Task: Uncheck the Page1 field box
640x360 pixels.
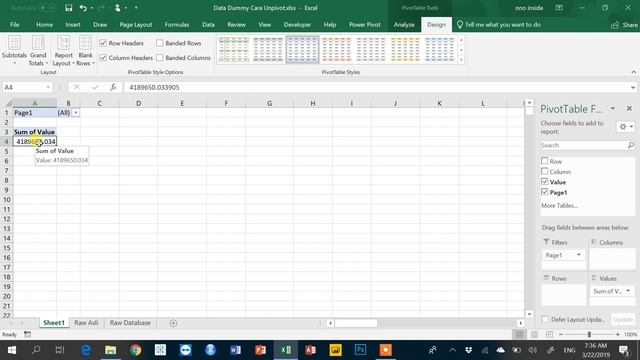Action: pyautogui.click(x=544, y=191)
